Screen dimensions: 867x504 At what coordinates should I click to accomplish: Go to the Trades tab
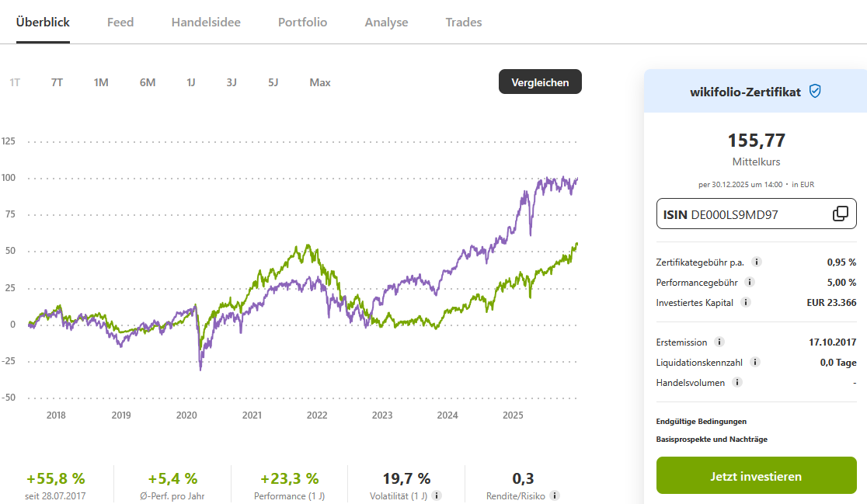(464, 23)
